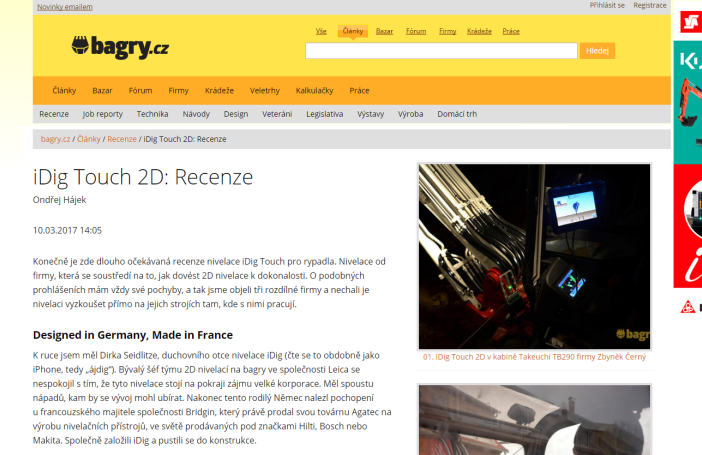Click article title iDig Touch 2D: Recenze
The height and width of the screenshot is (455, 702).
point(143,177)
